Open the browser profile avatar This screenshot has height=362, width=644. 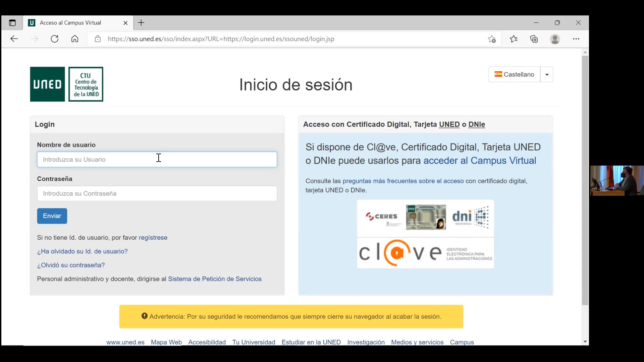(x=555, y=39)
